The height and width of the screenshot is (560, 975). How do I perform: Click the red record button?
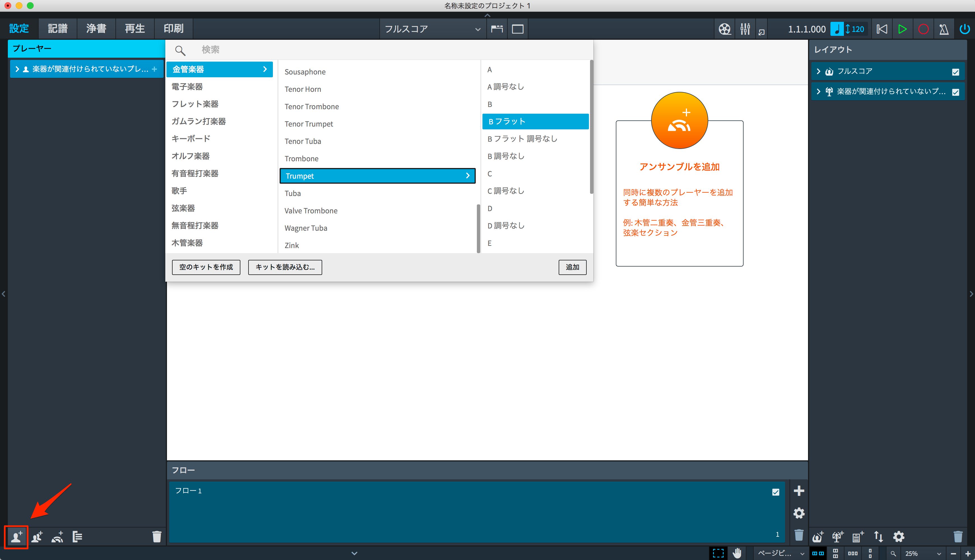click(x=923, y=29)
